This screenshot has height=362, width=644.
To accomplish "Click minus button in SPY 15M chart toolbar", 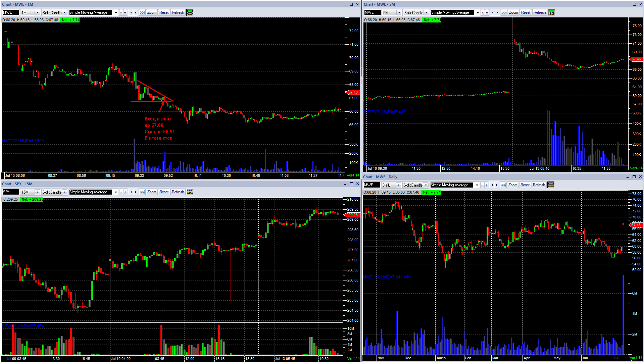I will point(121,192).
